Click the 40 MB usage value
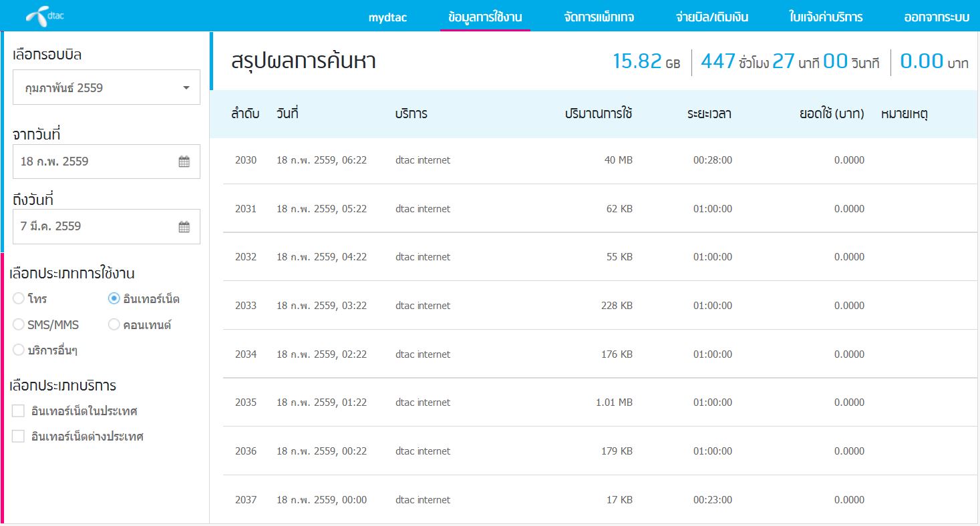 coord(619,160)
